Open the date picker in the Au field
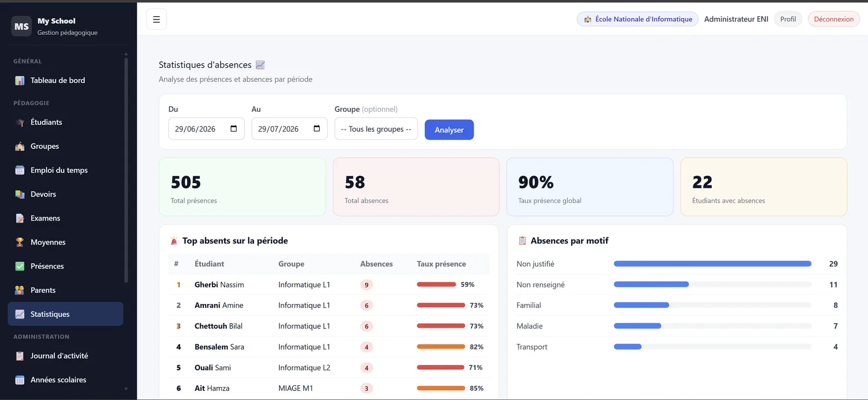Image resolution: width=868 pixels, height=400 pixels. [x=317, y=129]
